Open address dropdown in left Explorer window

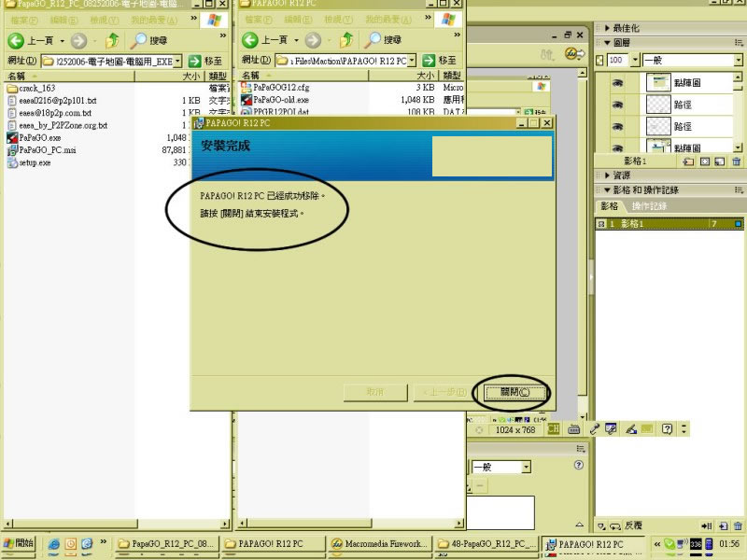click(x=177, y=61)
